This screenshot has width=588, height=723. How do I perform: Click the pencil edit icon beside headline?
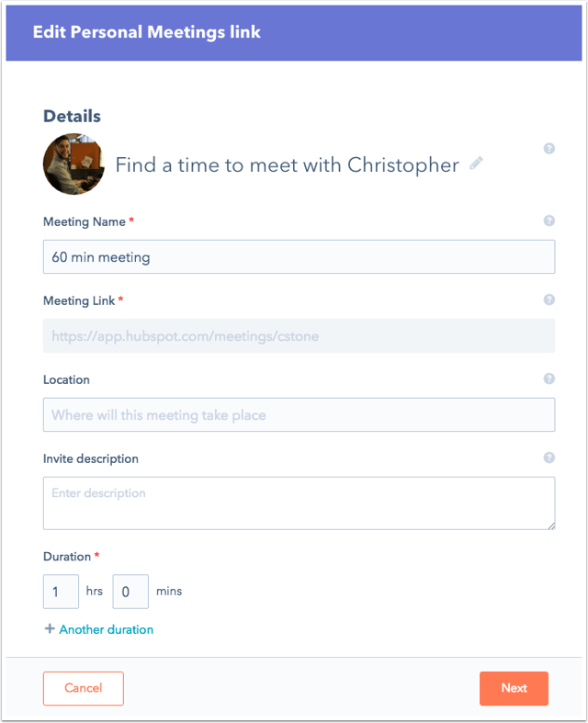tap(477, 164)
